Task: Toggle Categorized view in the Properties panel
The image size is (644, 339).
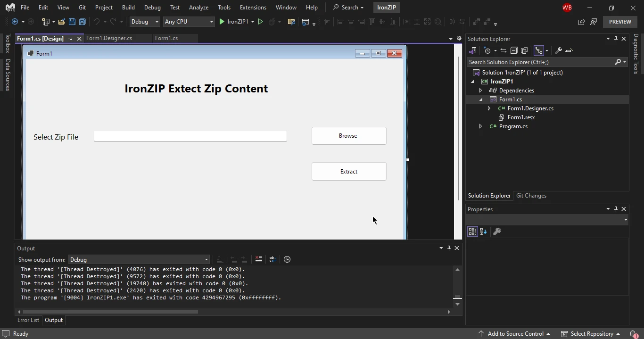Action: pos(472,232)
